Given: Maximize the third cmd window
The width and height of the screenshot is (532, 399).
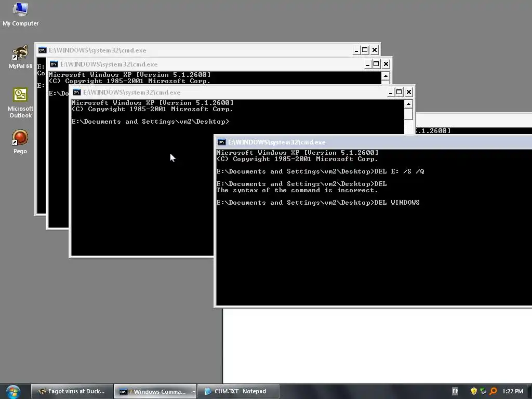Looking at the screenshot, I should pos(400,92).
